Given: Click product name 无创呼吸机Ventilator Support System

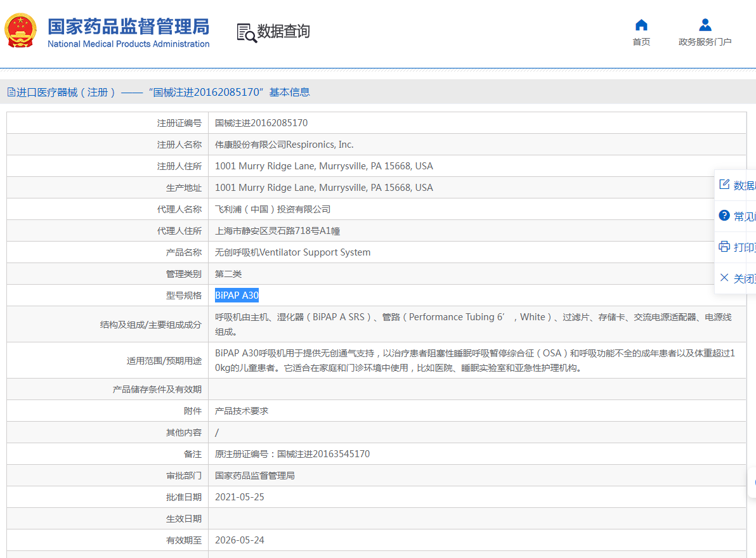Looking at the screenshot, I should 292,252.
